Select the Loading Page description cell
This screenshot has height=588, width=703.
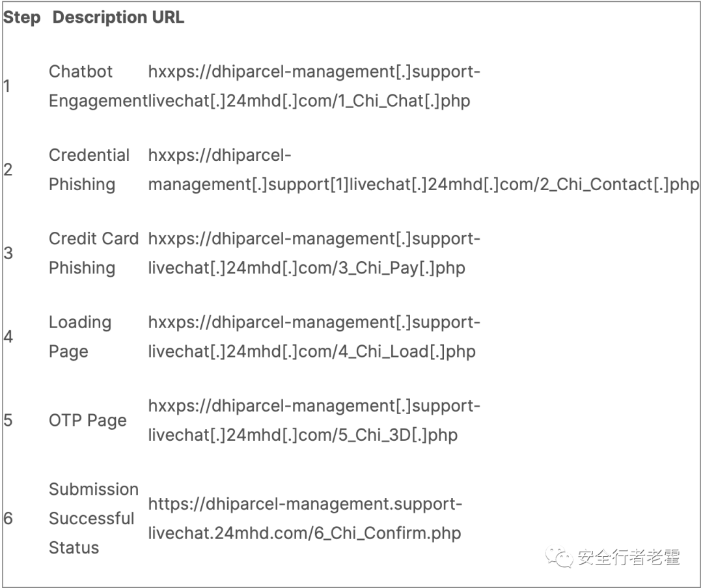tap(80, 337)
